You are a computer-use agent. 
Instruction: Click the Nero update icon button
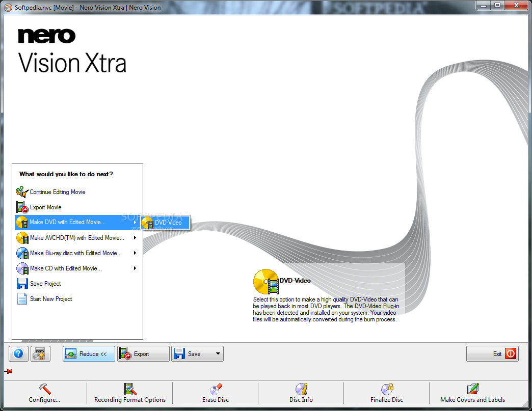40,353
